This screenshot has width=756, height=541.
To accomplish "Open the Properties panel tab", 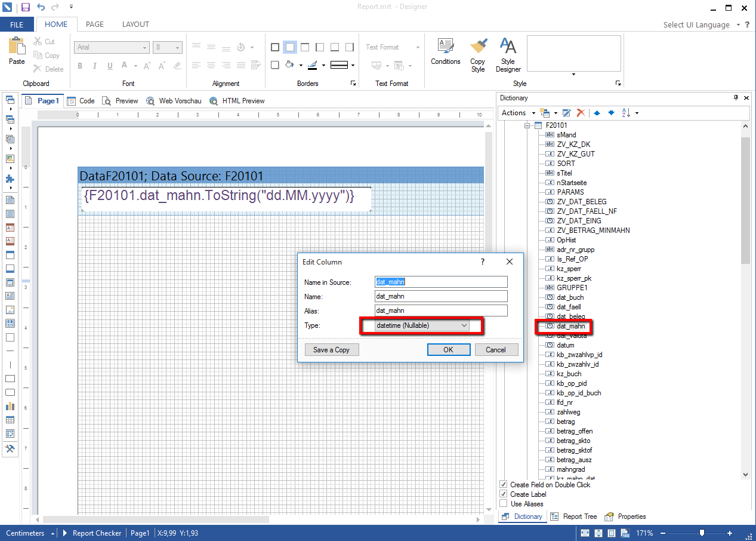I will 625,517.
